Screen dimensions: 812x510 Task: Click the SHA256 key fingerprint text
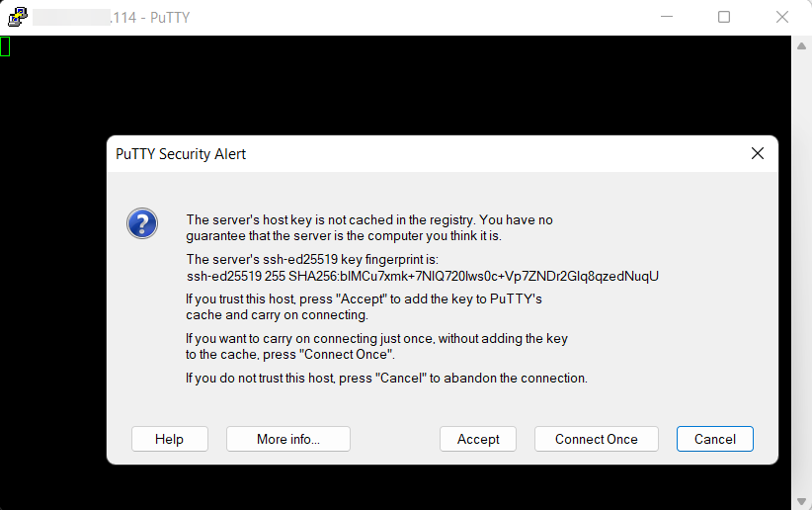pos(422,276)
